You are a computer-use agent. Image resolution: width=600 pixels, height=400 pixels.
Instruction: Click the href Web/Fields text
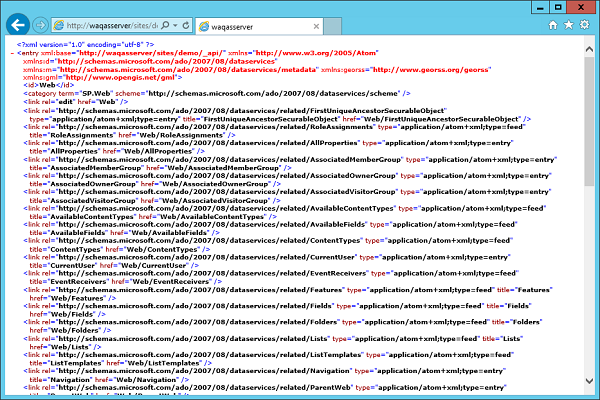click(63, 314)
